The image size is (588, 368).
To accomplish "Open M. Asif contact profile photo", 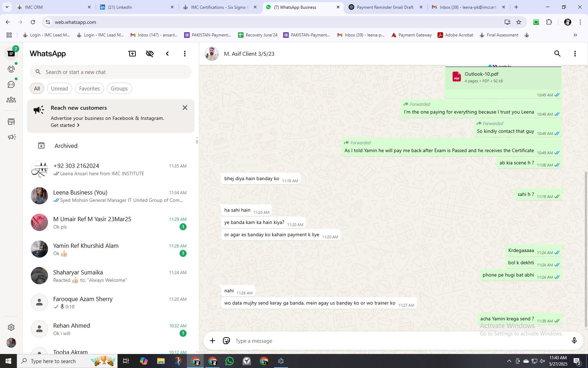I will click(x=212, y=54).
